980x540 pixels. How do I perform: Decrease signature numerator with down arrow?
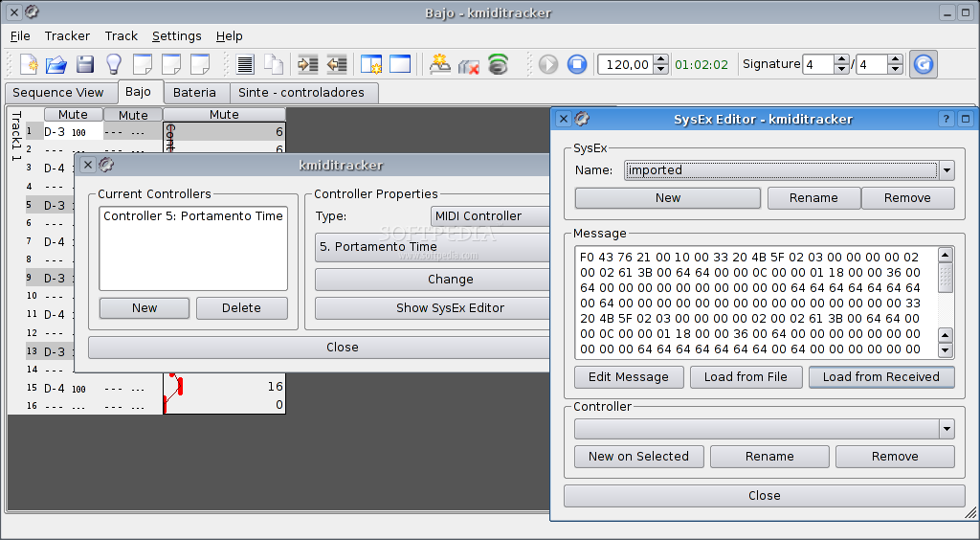point(841,69)
